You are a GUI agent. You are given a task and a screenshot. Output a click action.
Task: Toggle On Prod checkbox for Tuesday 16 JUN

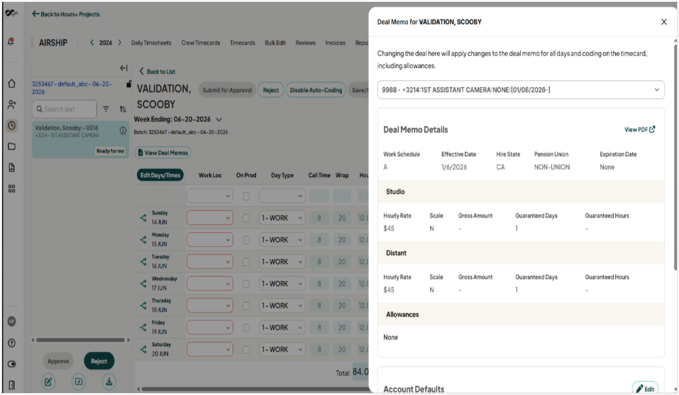(x=246, y=262)
